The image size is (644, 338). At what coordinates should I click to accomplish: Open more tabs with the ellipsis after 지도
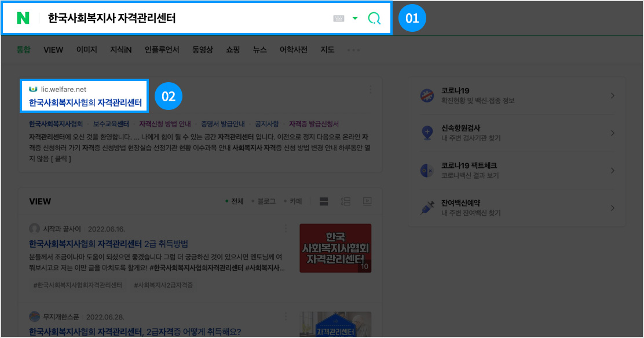coord(353,50)
